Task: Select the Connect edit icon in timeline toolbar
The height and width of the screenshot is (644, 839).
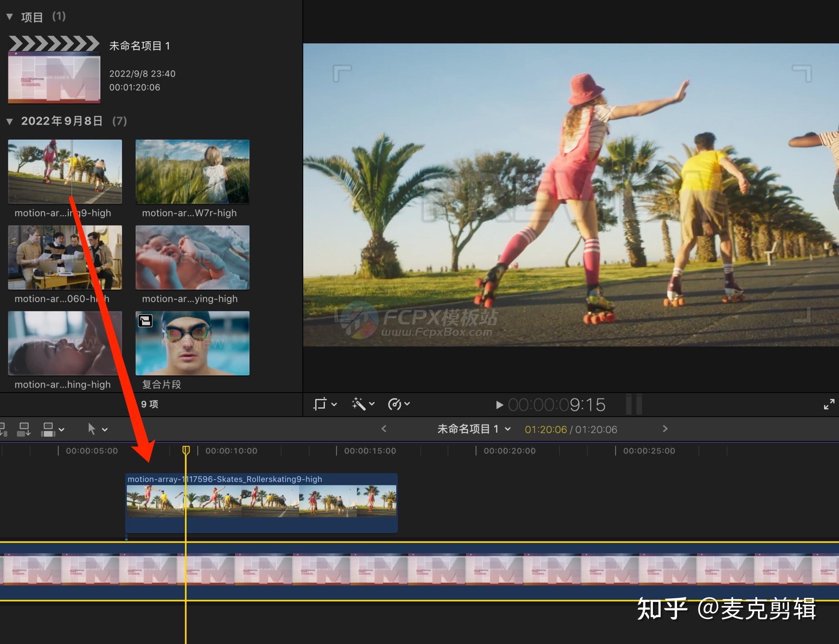Action: pos(2,428)
